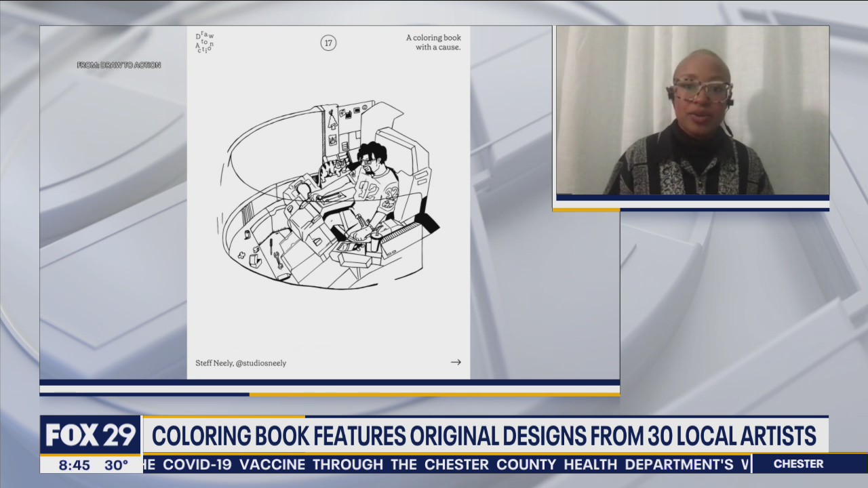868x488 pixels.
Task: Open the CHESTER ticker source label
Action: (x=798, y=464)
